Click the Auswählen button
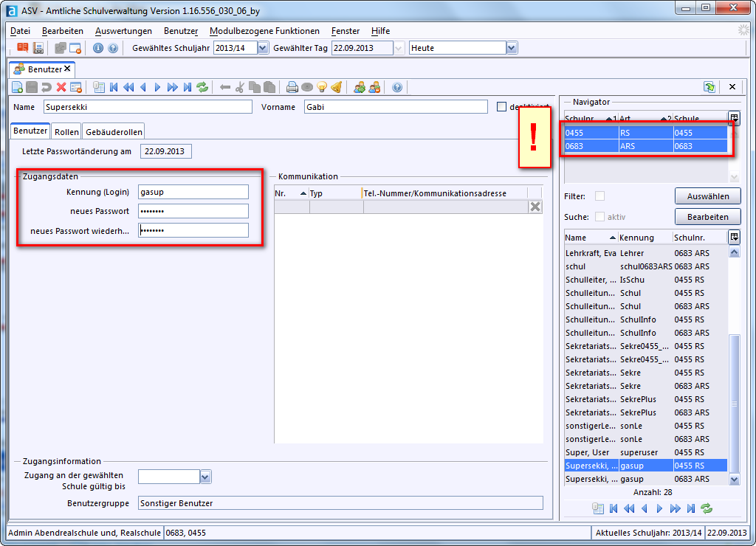The width and height of the screenshot is (756, 546). 707,196
